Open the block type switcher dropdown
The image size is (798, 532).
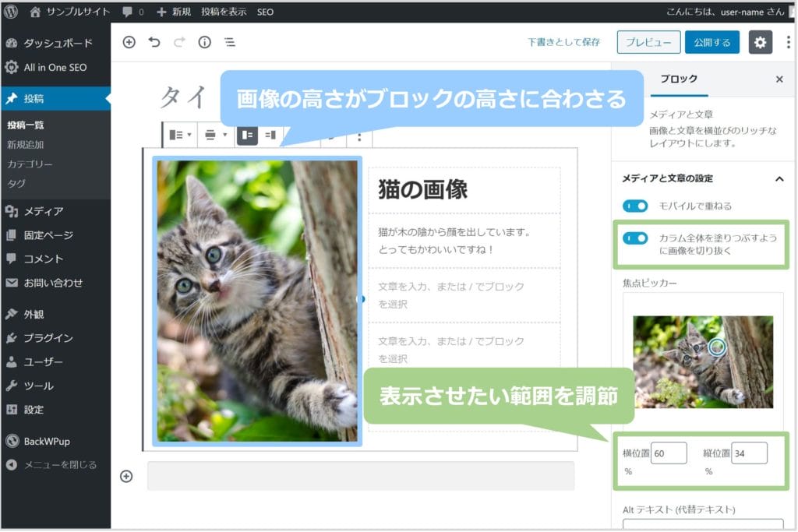pos(179,135)
